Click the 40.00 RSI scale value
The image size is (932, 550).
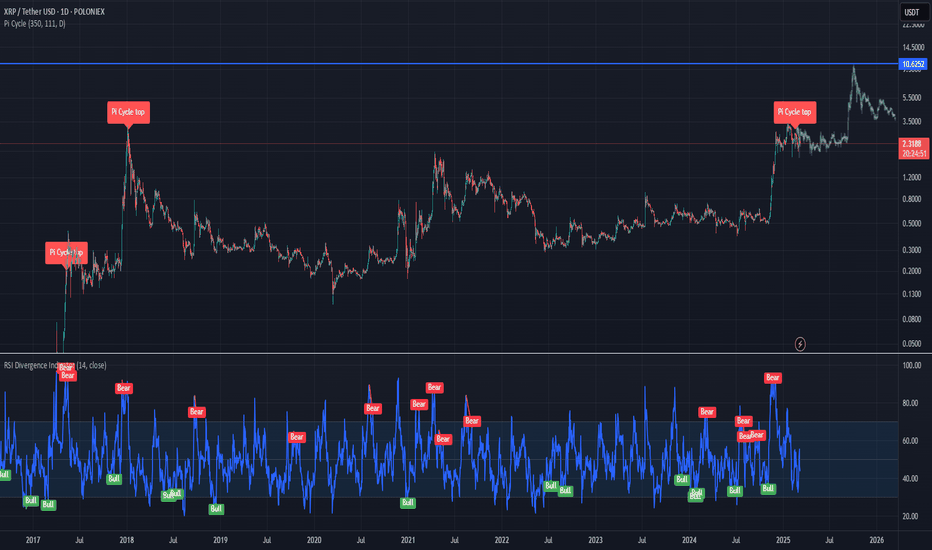pyautogui.click(x=912, y=479)
